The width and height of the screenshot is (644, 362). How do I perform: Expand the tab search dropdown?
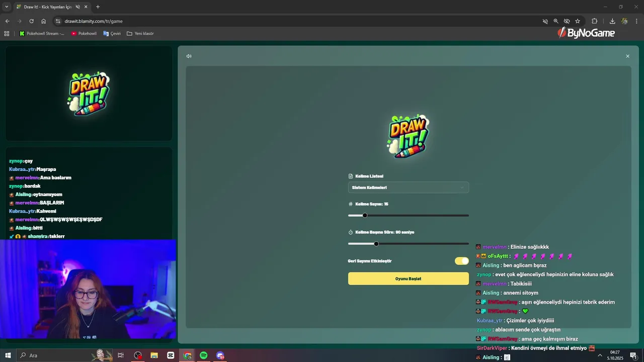(x=7, y=7)
